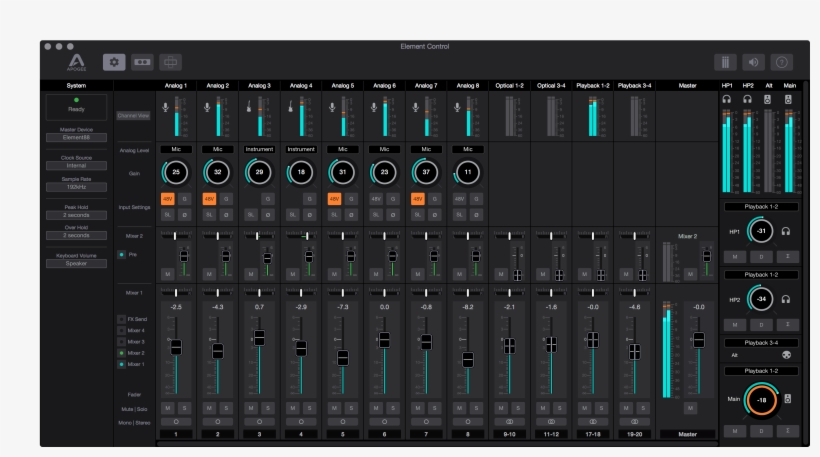Viewport: 820px width, 457px height.
Task: Click the device view icon beside the gear
Action: tap(142, 62)
